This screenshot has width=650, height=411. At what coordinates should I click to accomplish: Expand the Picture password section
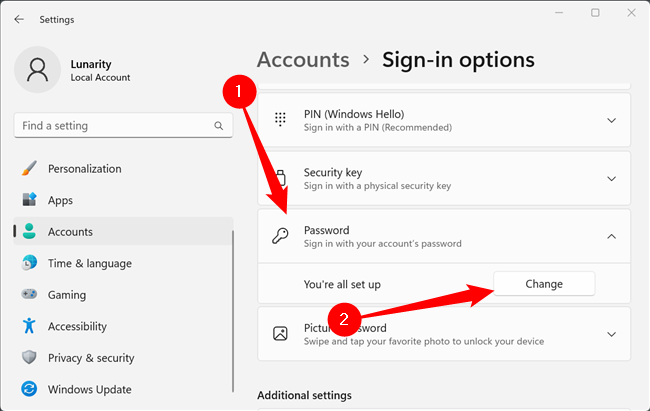pyautogui.click(x=612, y=334)
